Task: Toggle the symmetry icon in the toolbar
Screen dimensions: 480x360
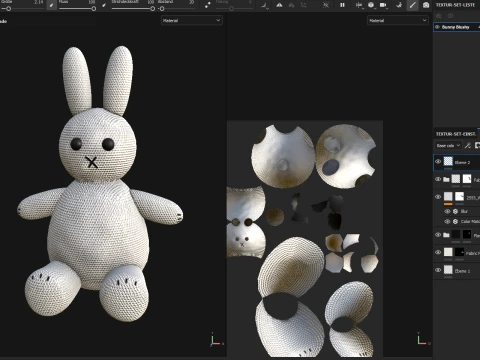Action: 358,5
